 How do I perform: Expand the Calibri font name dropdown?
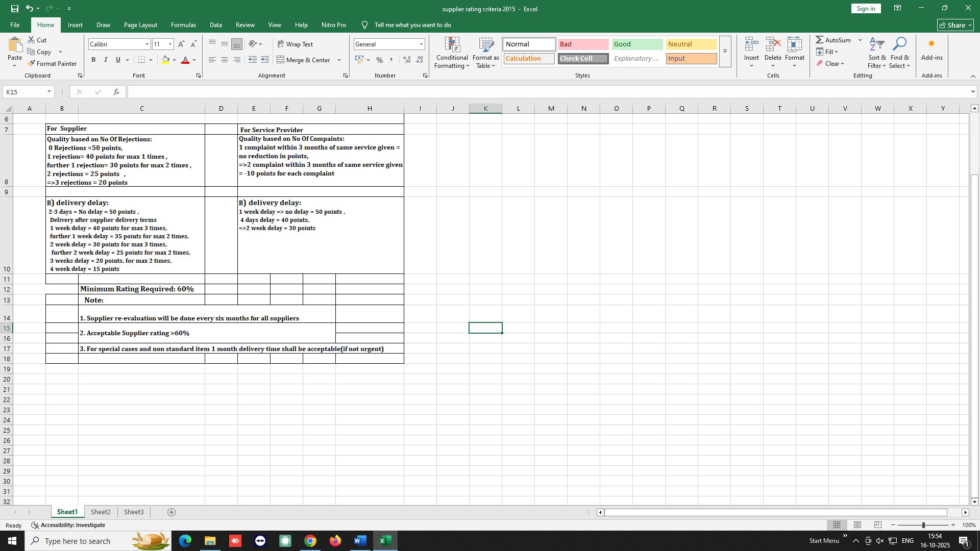pos(147,44)
